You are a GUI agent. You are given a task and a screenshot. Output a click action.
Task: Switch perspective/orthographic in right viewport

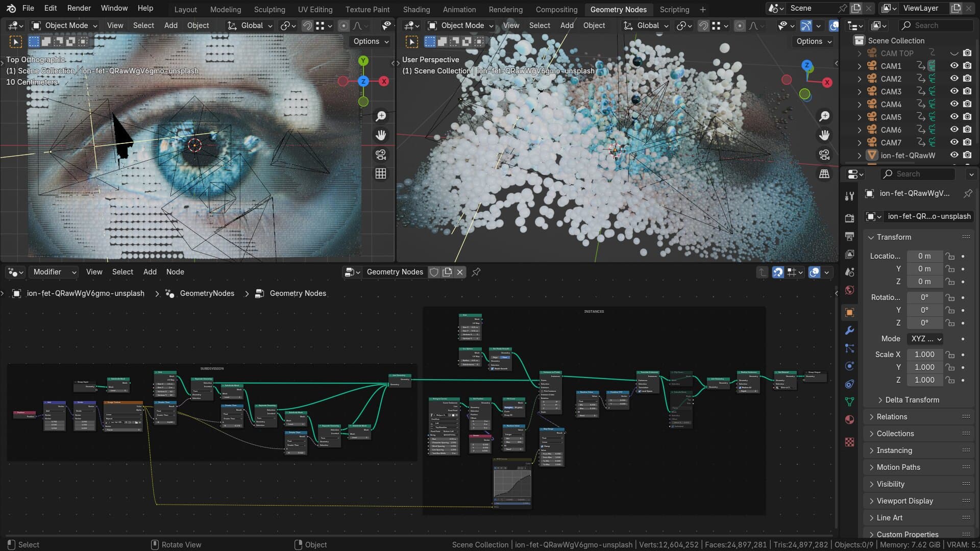tap(824, 173)
